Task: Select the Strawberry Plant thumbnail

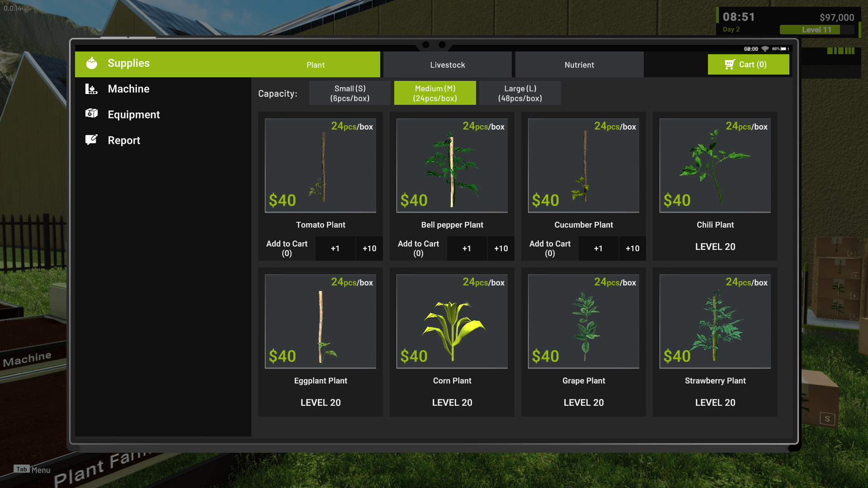Action: 715,321
